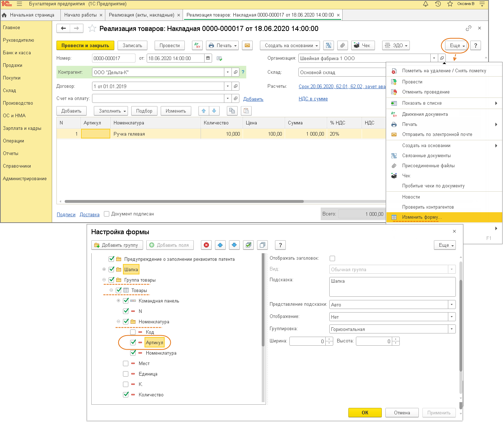The height and width of the screenshot is (423, 504).
Task: Open the Группировка dropdown
Action: 452,329
